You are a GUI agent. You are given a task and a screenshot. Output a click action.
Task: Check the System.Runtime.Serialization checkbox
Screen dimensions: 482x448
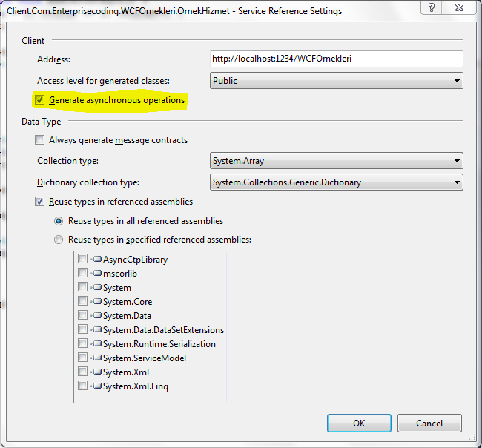pyautogui.click(x=83, y=343)
